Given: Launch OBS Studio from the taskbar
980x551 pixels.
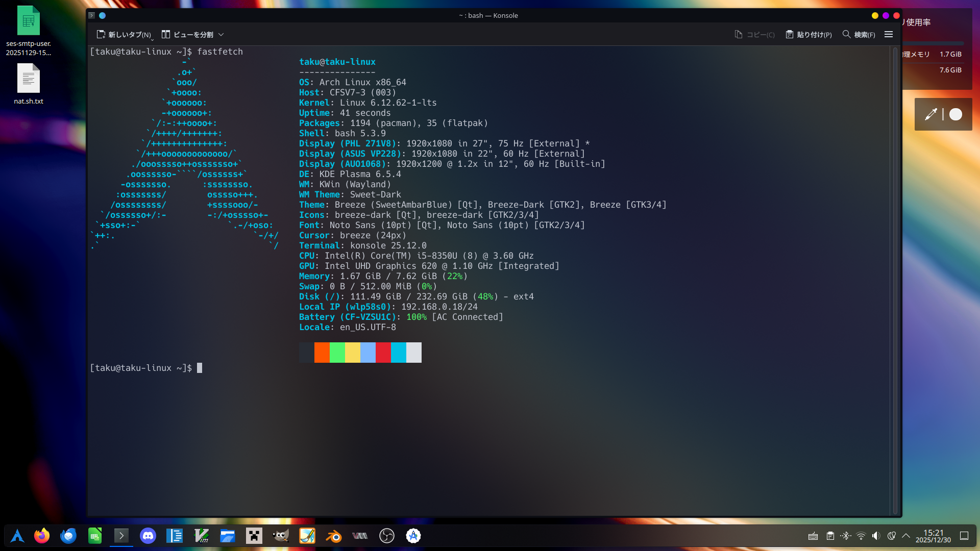Looking at the screenshot, I should point(387,536).
